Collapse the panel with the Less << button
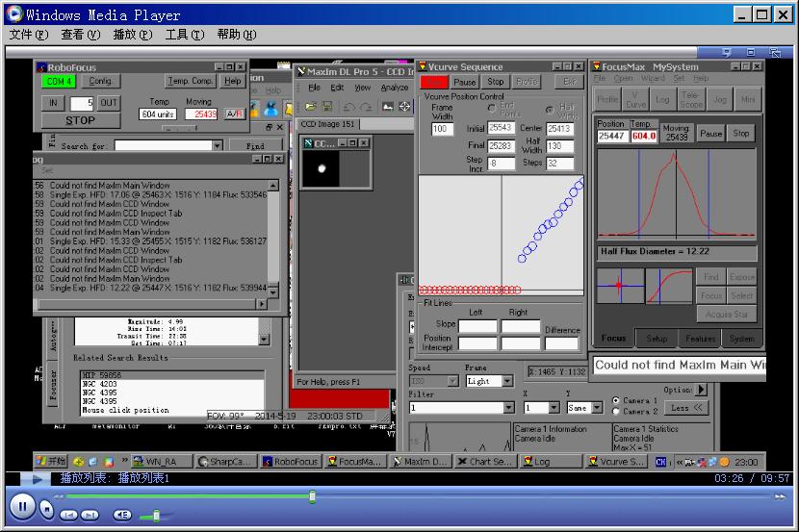 [686, 408]
